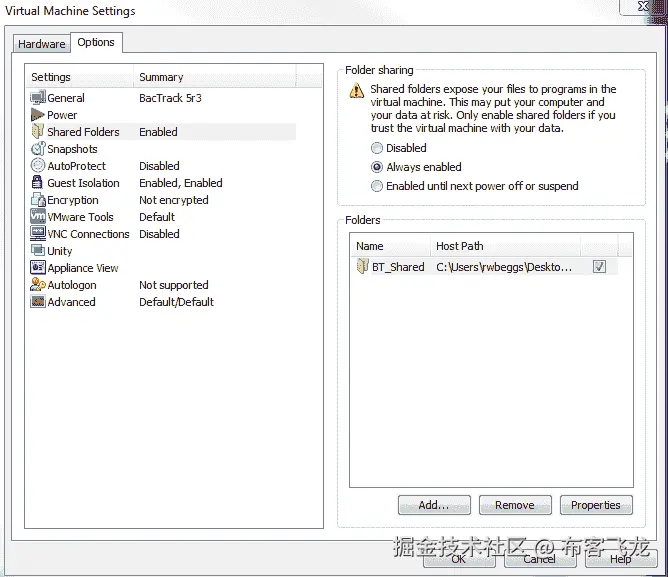Click the BT_Shared folder name

coord(398,267)
